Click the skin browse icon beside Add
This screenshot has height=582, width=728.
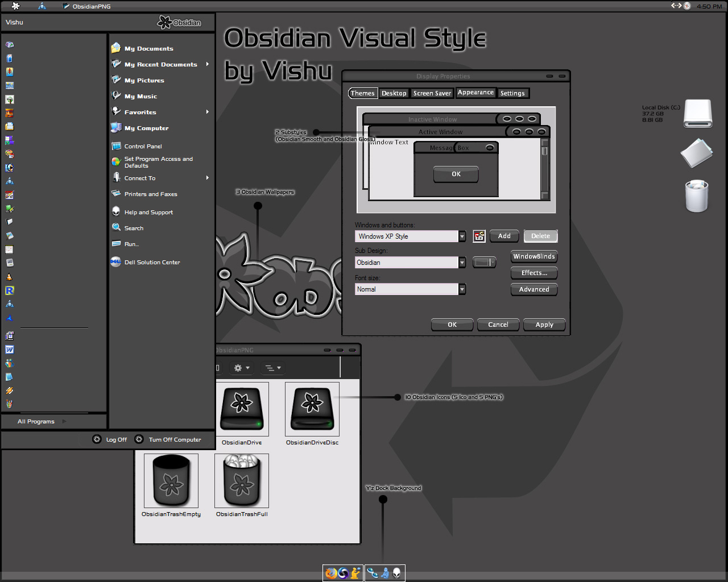(x=479, y=236)
